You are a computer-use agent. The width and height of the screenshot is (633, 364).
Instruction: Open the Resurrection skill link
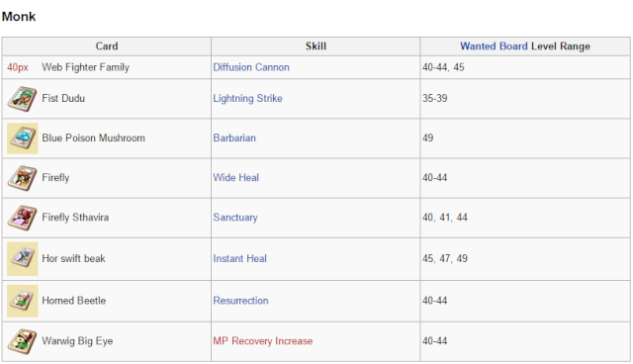[x=240, y=301]
